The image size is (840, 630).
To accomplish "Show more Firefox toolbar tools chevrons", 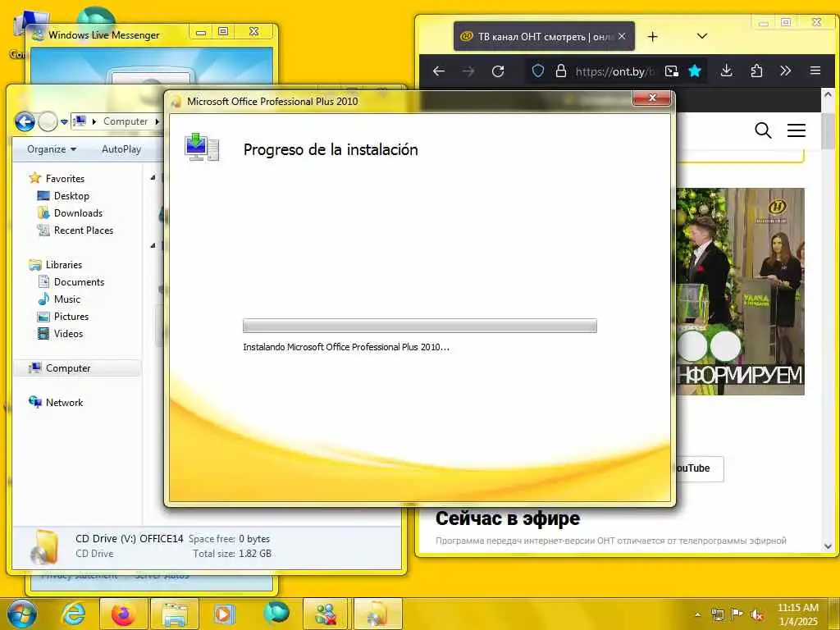I will coord(785,71).
